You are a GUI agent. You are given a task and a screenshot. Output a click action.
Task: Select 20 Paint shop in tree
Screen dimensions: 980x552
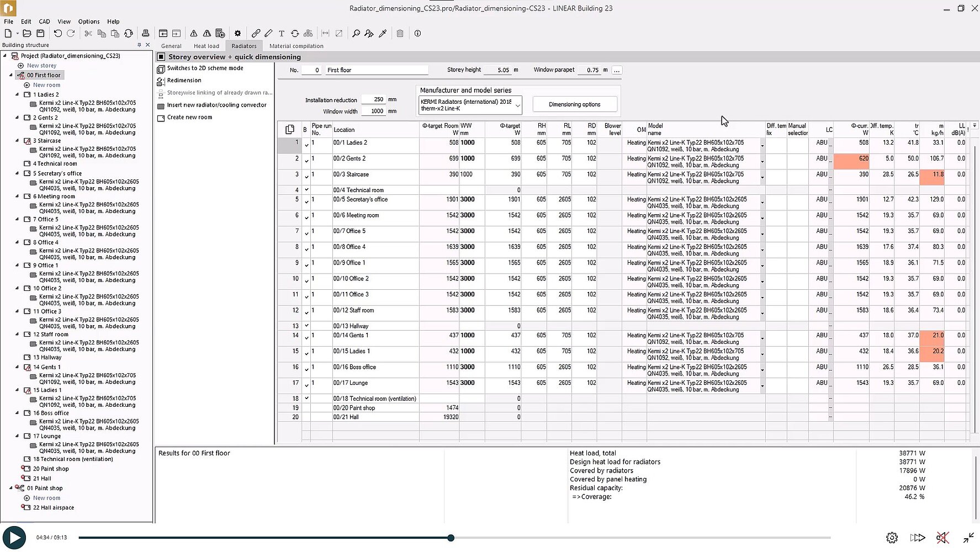coord(51,469)
